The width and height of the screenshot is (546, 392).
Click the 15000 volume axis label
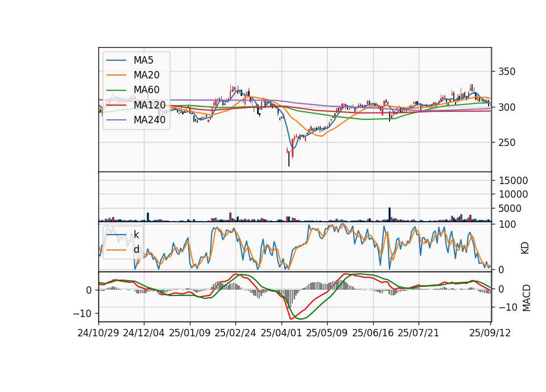pos(513,181)
